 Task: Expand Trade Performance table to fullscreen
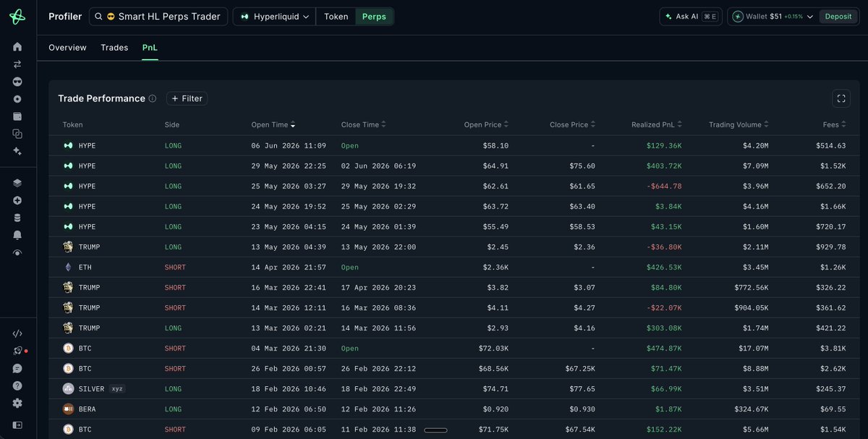841,98
